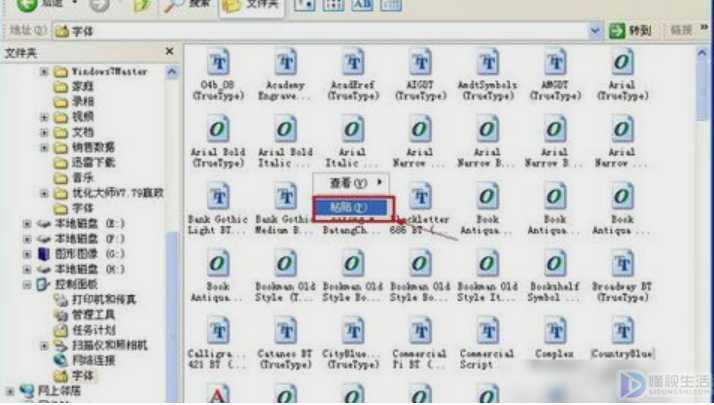Image resolution: width=714 pixels, height=405 pixels.
Task: Click the 搜索 Search toolbar button
Action: point(188,5)
